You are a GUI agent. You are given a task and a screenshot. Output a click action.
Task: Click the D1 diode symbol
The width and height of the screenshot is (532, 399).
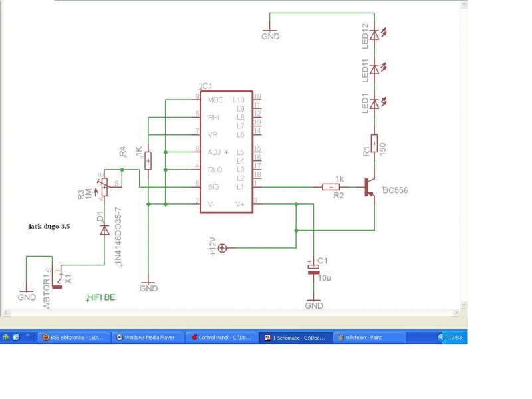[x=104, y=231]
